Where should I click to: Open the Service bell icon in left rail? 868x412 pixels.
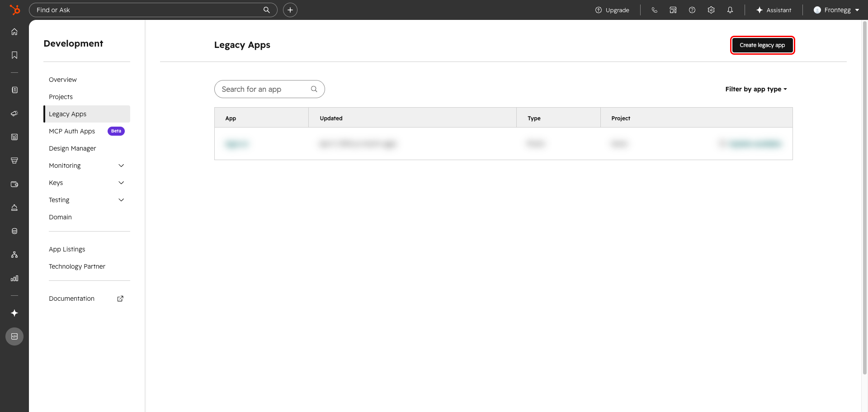click(x=14, y=208)
